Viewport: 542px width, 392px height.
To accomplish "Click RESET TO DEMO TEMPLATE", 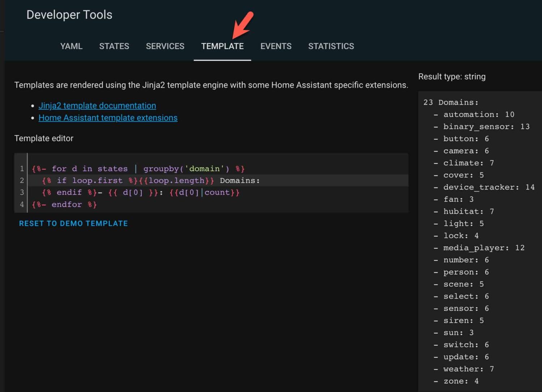I will tap(73, 223).
